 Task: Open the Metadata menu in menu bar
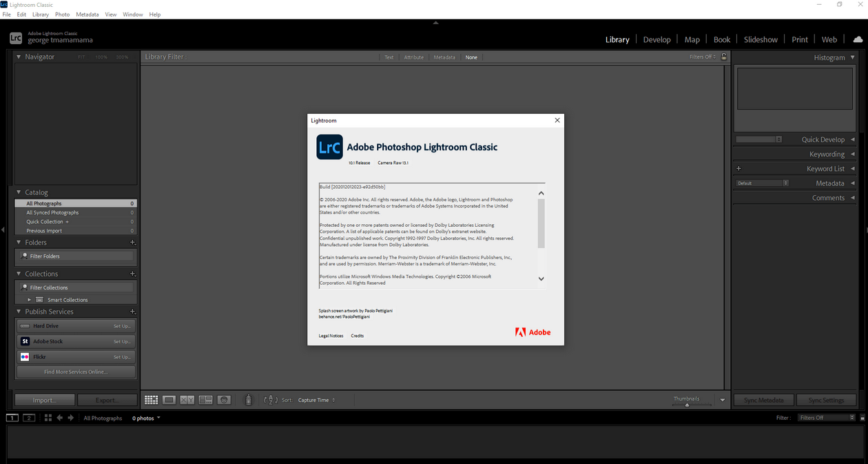tap(87, 14)
